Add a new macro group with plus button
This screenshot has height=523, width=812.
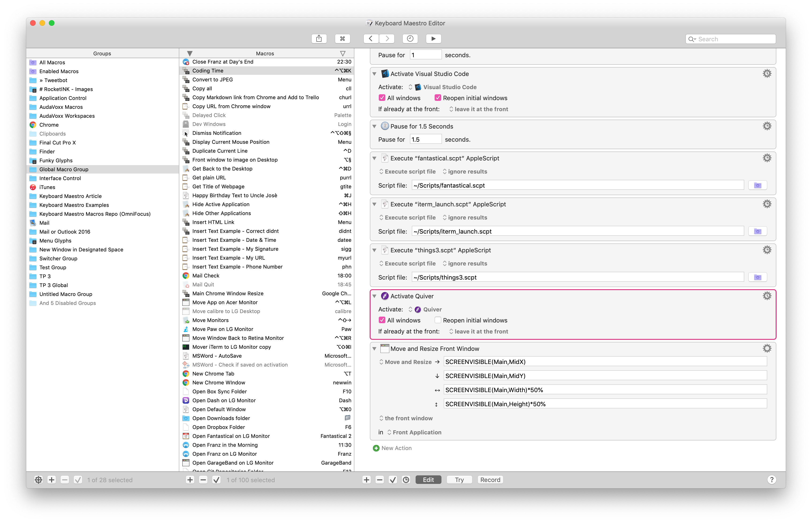point(52,480)
